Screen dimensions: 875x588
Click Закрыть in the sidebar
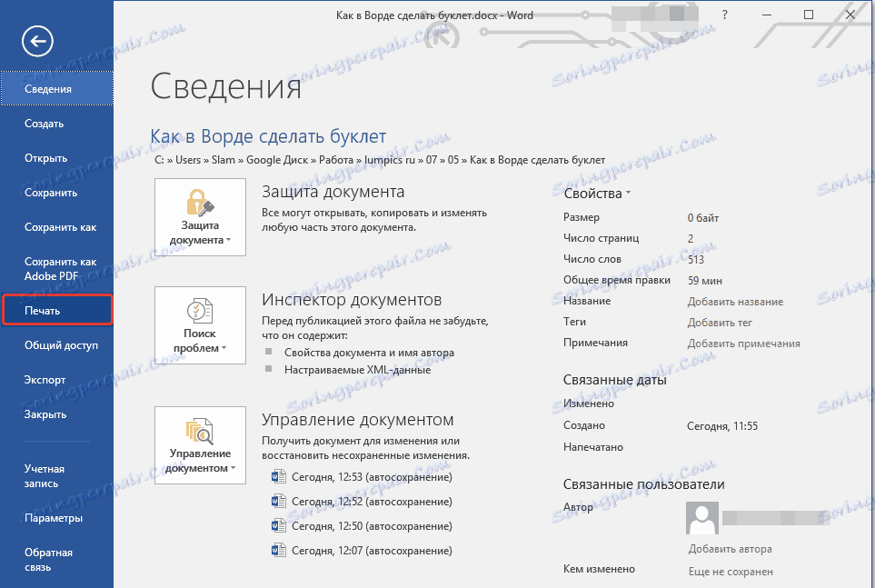point(57,414)
